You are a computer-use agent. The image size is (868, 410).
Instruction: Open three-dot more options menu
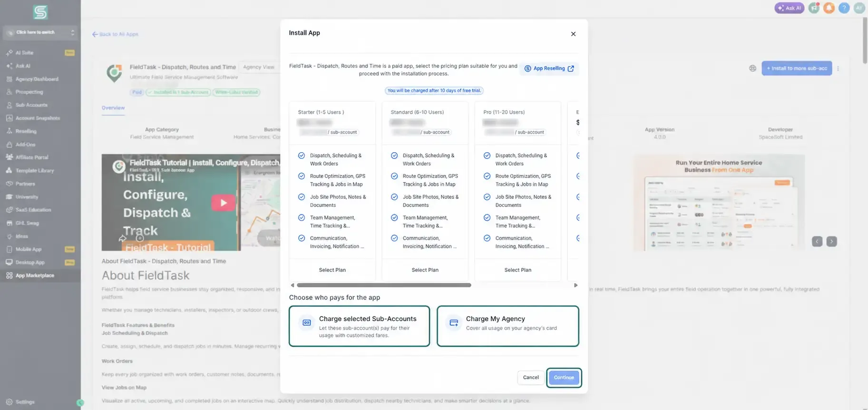838,68
